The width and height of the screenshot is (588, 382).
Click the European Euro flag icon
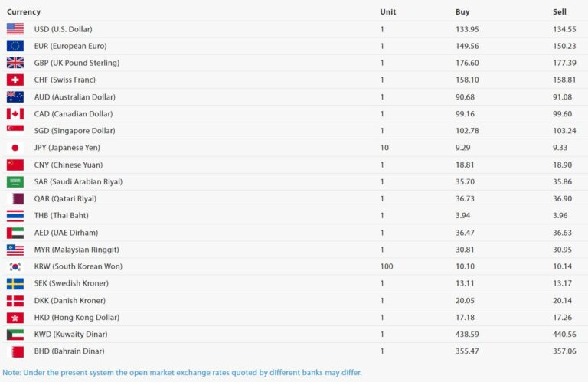[x=15, y=46]
